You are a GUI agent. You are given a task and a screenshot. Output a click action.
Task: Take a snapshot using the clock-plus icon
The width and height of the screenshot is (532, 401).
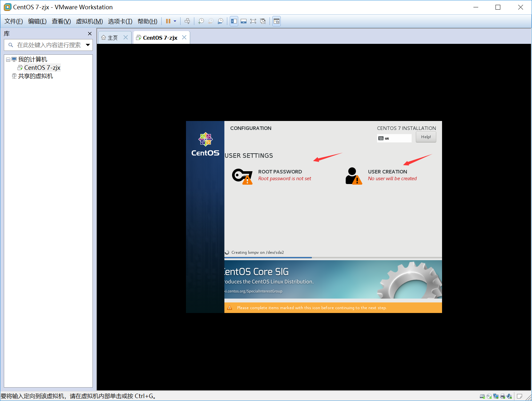pos(201,21)
